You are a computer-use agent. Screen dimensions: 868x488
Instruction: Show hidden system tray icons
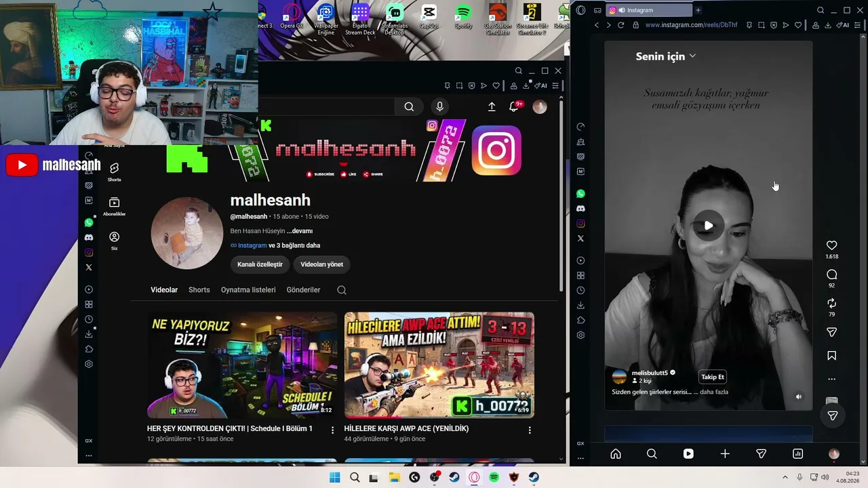click(785, 477)
